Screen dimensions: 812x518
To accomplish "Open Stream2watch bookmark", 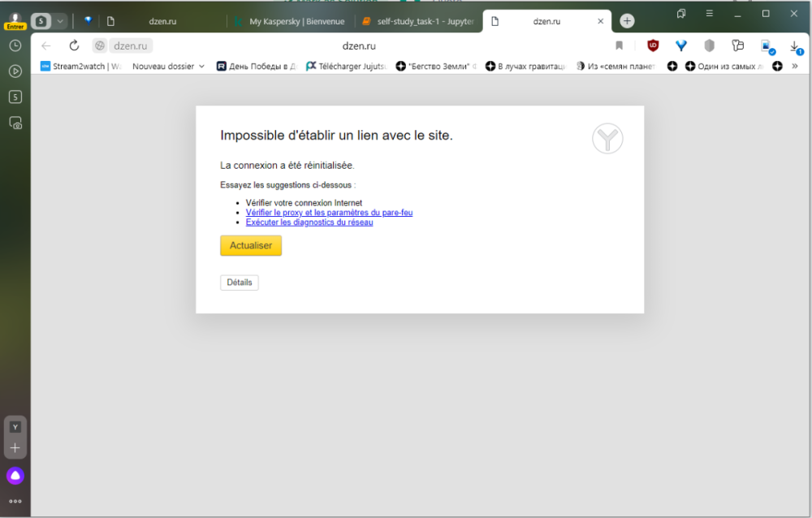I will [x=80, y=67].
